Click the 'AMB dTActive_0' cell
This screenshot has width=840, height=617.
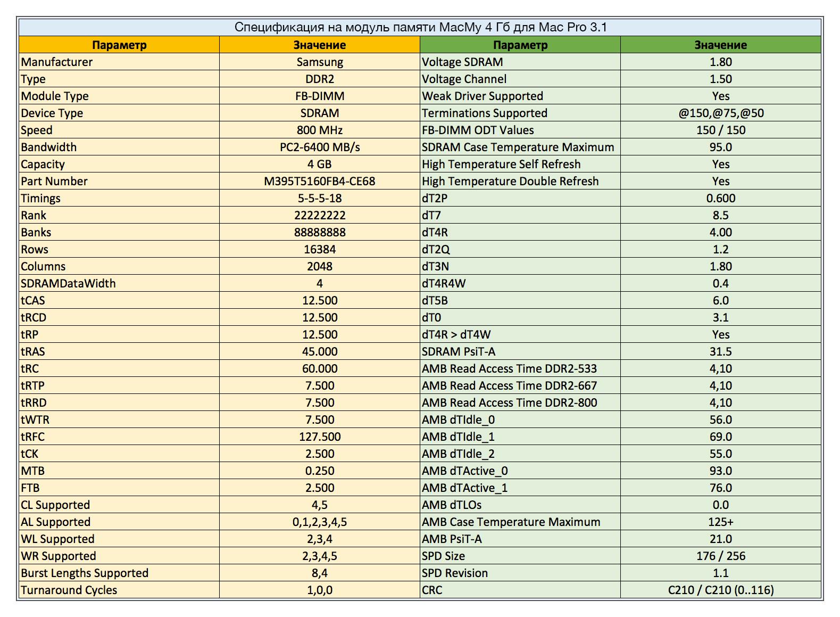coord(520,471)
